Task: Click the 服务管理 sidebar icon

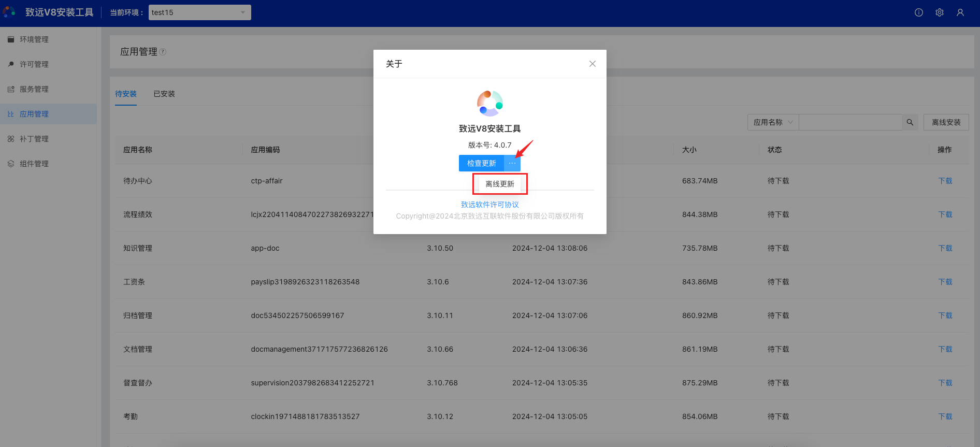Action: click(11, 89)
